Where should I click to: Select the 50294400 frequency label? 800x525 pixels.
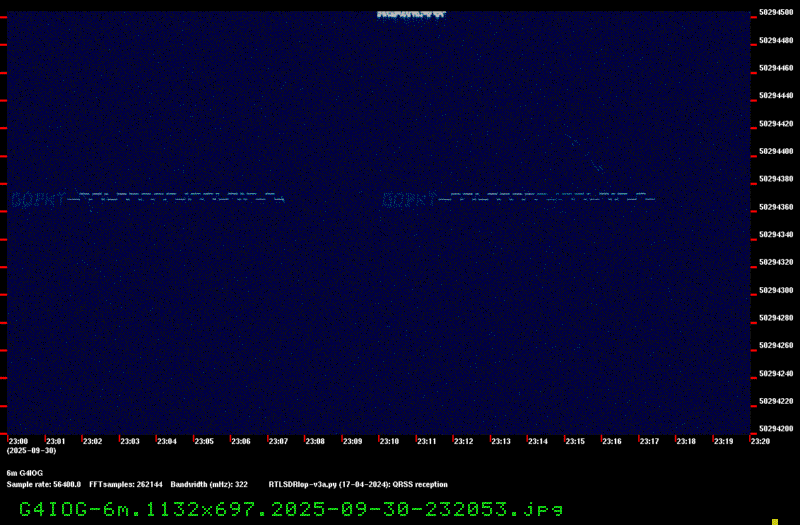tap(776, 152)
